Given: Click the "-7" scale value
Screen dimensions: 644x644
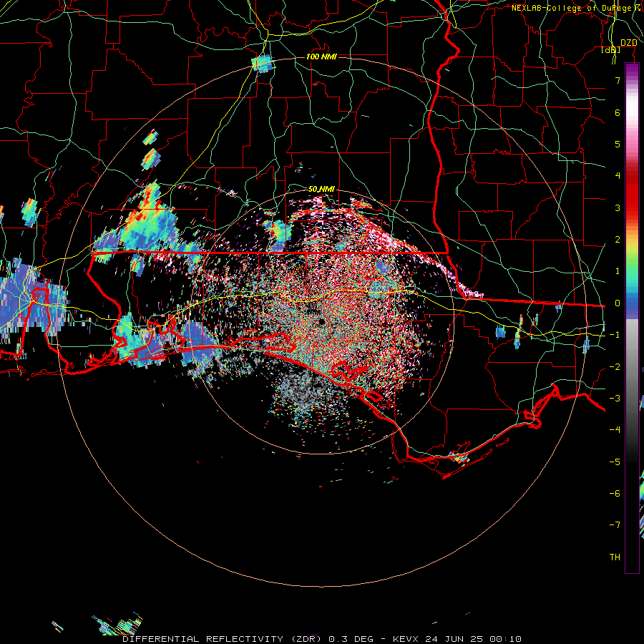Looking at the screenshot, I should 615,525.
